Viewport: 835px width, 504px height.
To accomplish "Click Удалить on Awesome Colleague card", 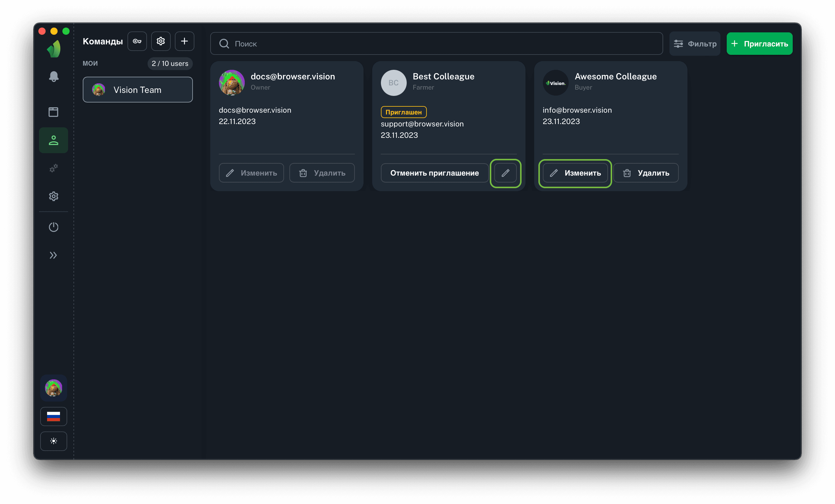I will pos(646,173).
